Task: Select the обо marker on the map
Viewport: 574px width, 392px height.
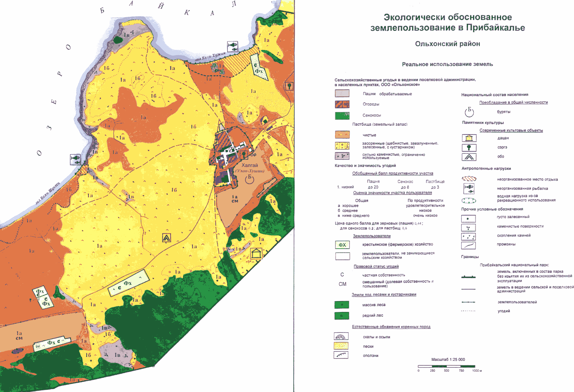Action: [167, 238]
